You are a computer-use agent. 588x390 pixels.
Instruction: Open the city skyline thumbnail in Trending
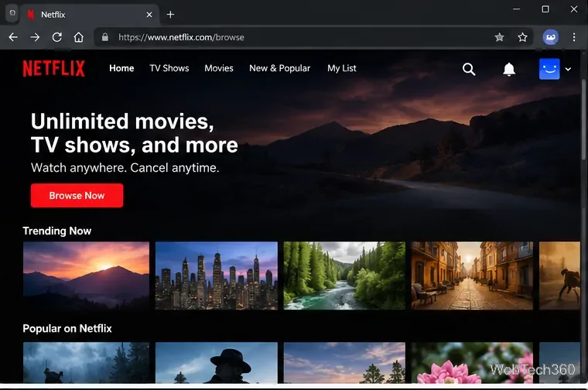coord(217,275)
